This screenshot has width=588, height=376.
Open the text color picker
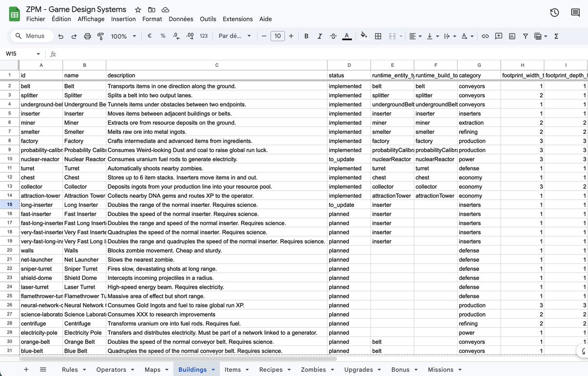pyautogui.click(x=347, y=36)
